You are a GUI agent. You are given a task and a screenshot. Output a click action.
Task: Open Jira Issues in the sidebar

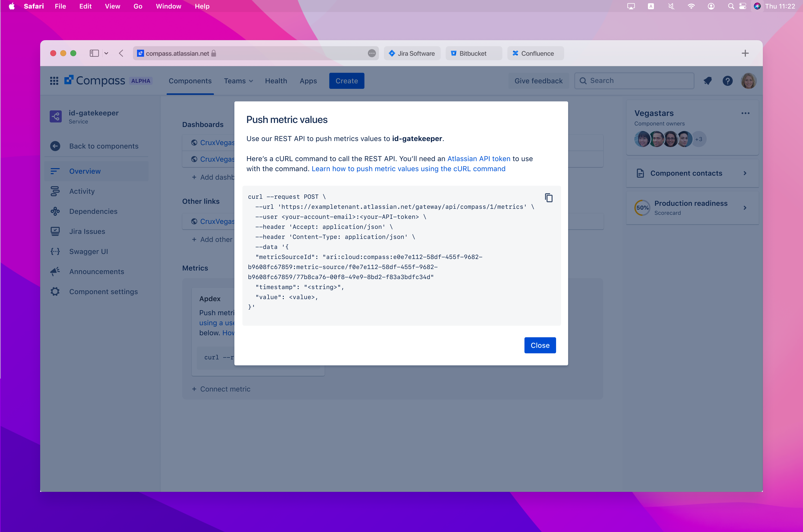(96, 231)
